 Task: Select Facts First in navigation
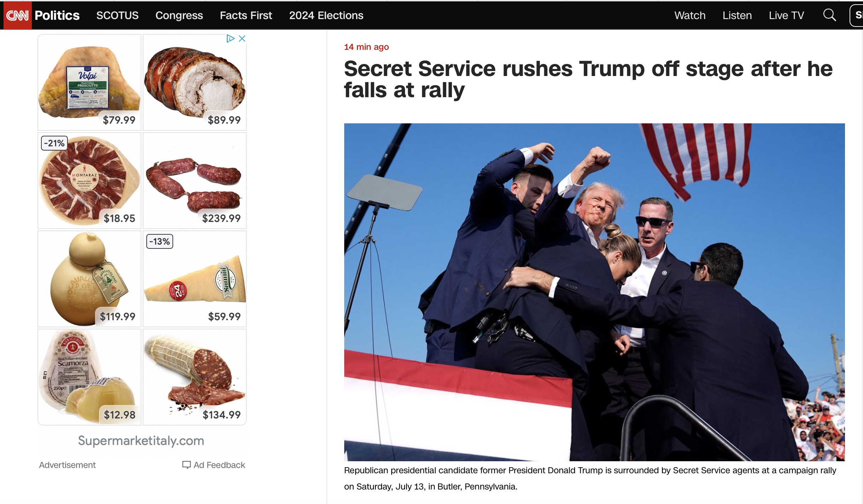click(x=246, y=16)
